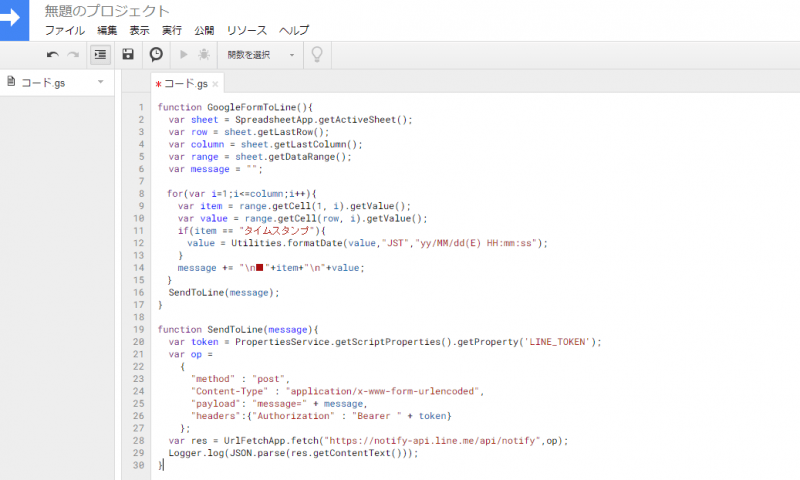
Task: Click sheet.getDataRange() on line 5
Action: (x=290, y=157)
